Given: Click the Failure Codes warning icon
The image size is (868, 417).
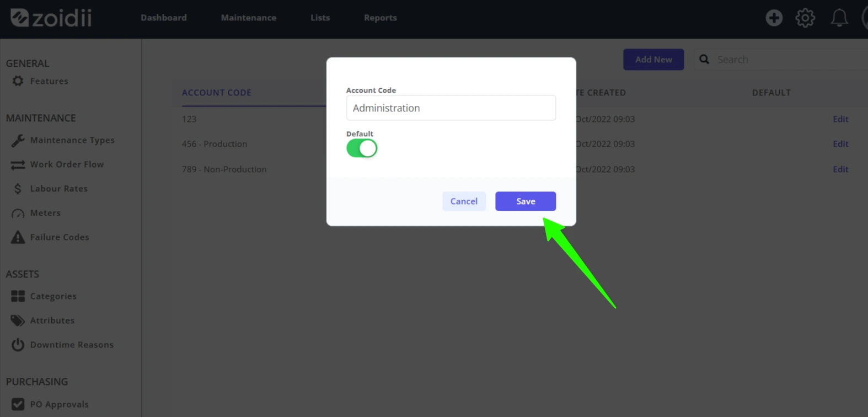Looking at the screenshot, I should [18, 237].
